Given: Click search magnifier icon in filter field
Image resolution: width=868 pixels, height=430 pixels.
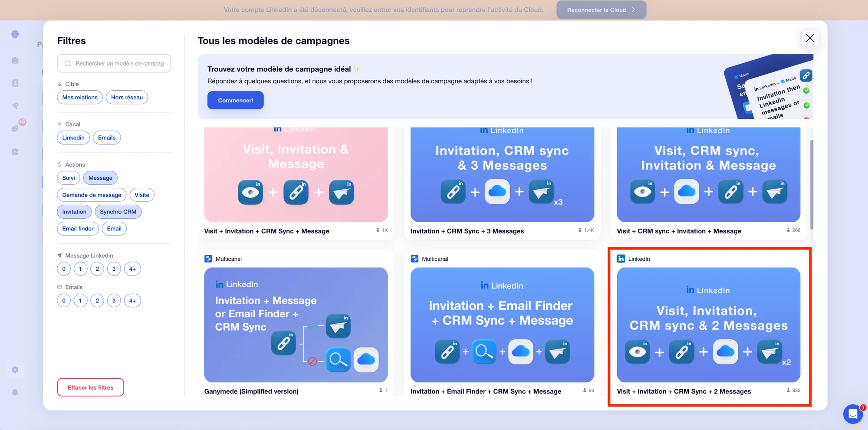Looking at the screenshot, I should [68, 63].
